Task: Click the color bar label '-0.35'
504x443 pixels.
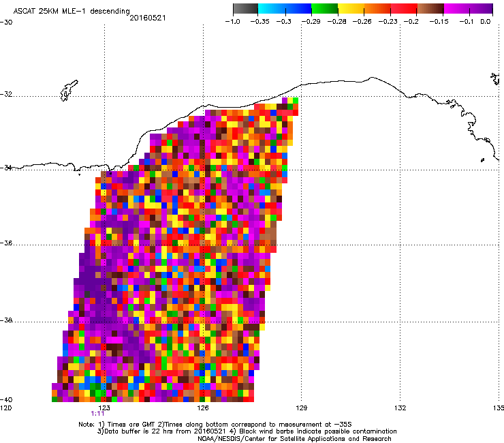Action: [x=259, y=22]
